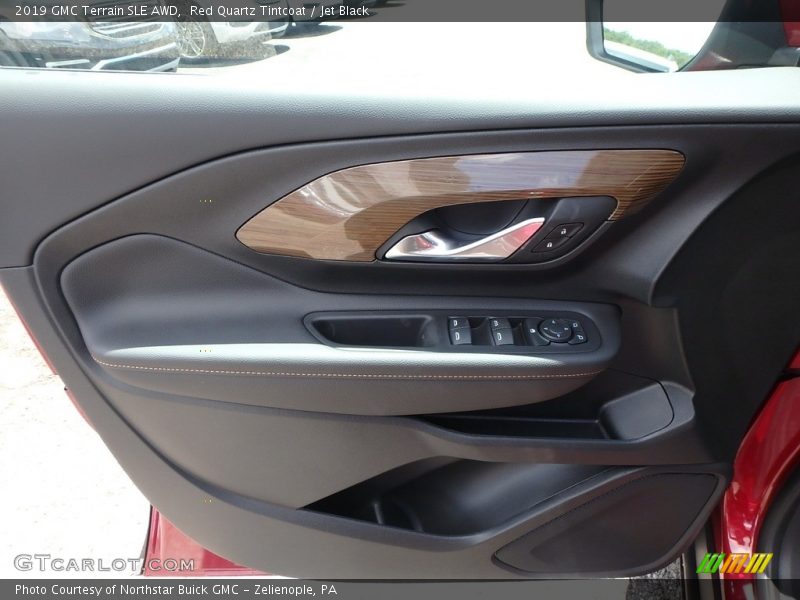The width and height of the screenshot is (800, 600).
Task: Click the circular mirror adjustment pad
Action: [555, 329]
